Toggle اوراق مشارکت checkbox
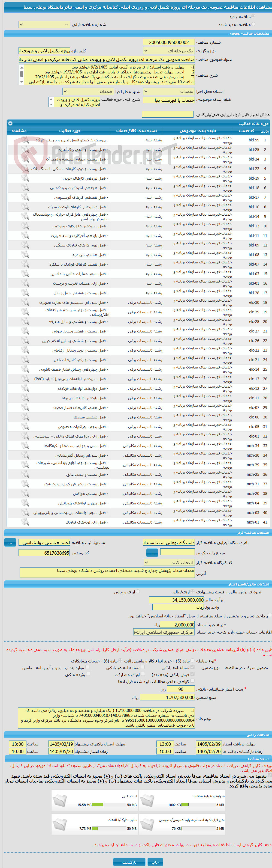Screen dimensions: 272x868 [143, 674]
